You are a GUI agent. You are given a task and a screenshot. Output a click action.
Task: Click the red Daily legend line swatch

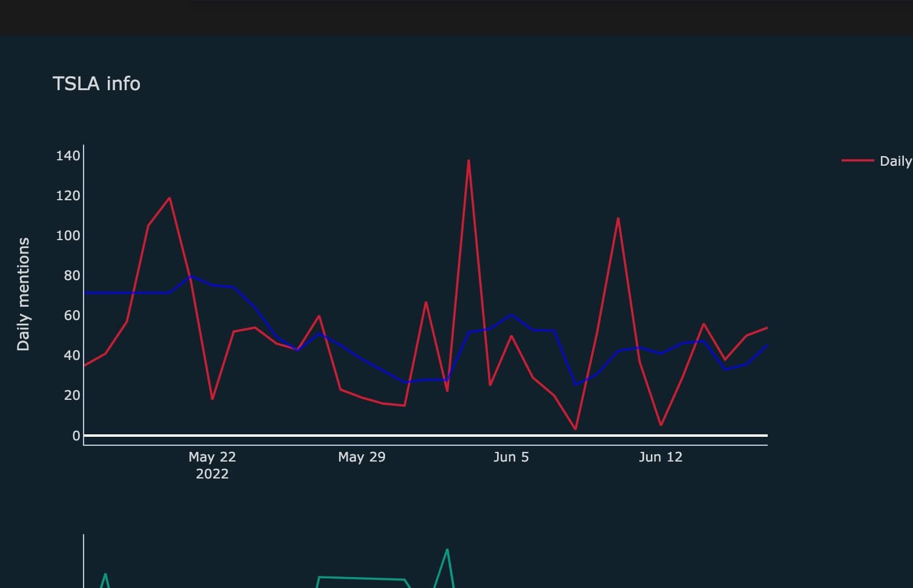pos(857,161)
